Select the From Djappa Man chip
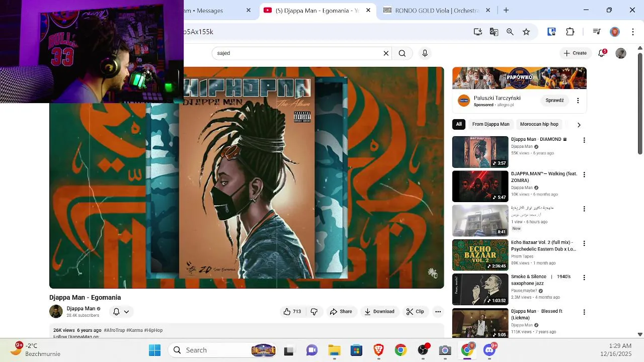 tap(491, 124)
